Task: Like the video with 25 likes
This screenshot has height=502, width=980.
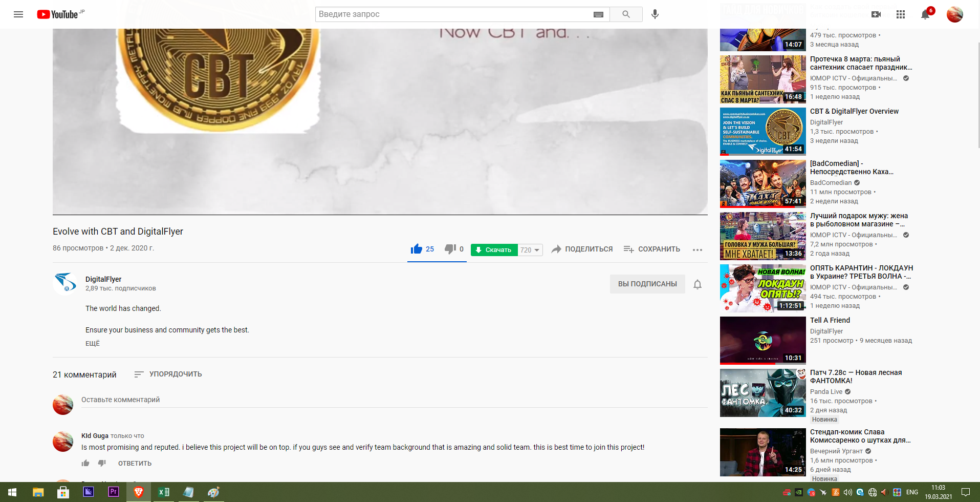Action: click(x=422, y=249)
